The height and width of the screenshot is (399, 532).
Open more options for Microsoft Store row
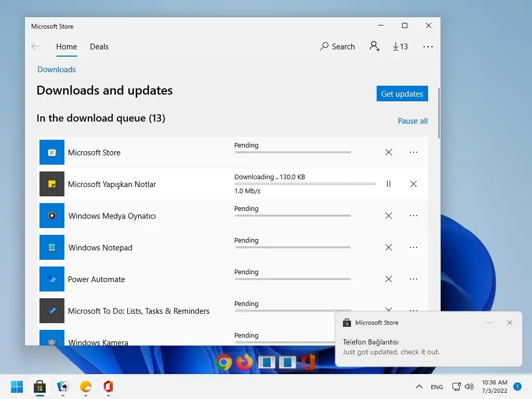(413, 152)
